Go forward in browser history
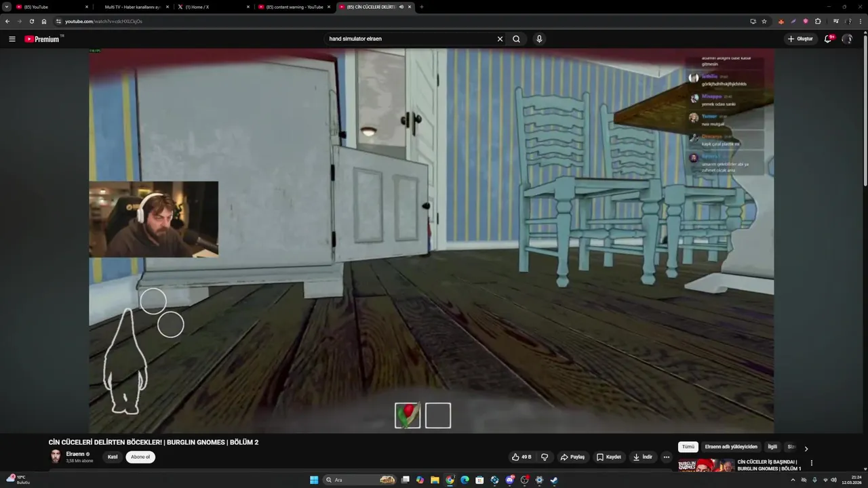This screenshot has width=868, height=488. tap(19, 21)
